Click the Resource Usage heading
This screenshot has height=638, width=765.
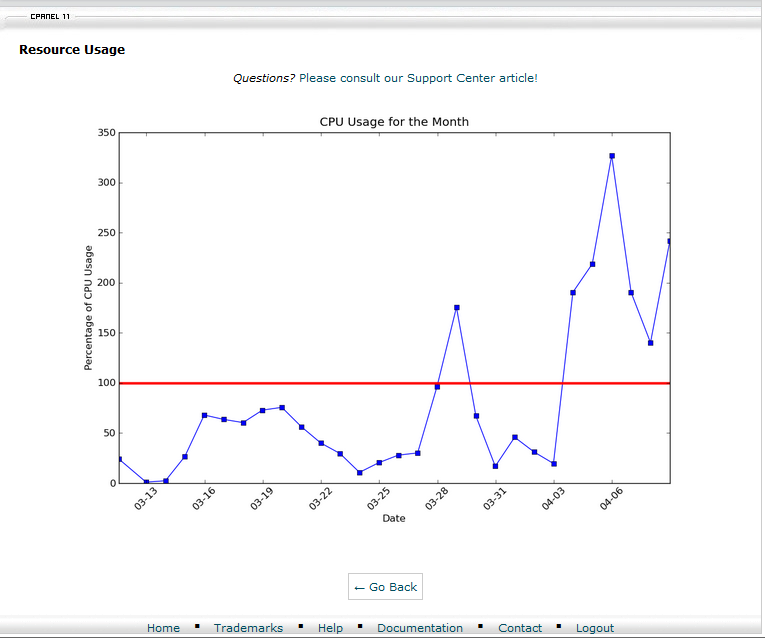click(72, 50)
